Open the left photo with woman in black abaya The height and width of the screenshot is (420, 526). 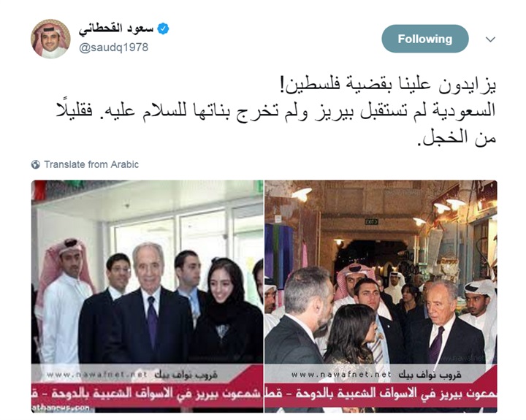tap(148, 297)
